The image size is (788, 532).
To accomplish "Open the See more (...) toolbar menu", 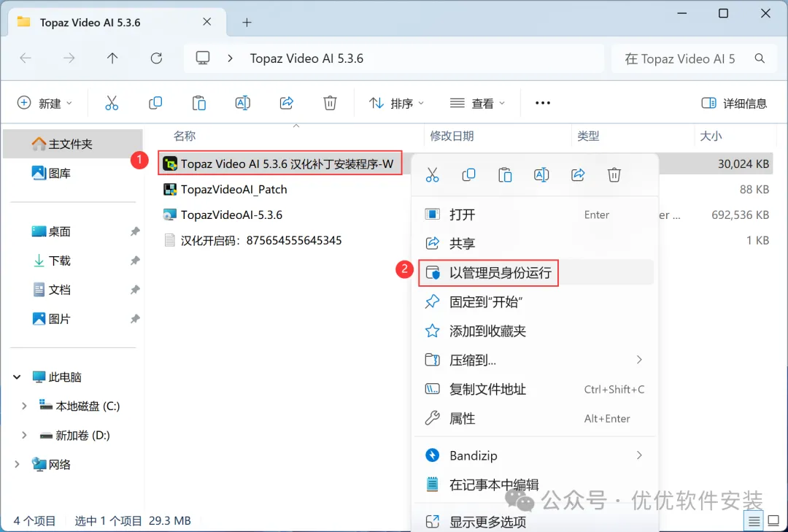I will [543, 103].
